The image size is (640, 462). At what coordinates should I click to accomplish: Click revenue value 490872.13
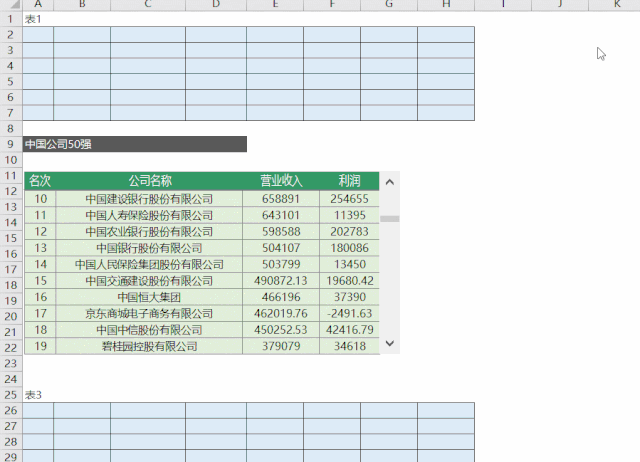pyautogui.click(x=281, y=280)
